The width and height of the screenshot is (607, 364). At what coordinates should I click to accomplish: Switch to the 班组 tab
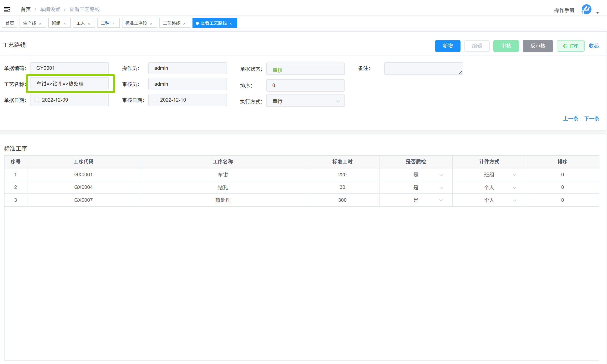[x=56, y=23]
